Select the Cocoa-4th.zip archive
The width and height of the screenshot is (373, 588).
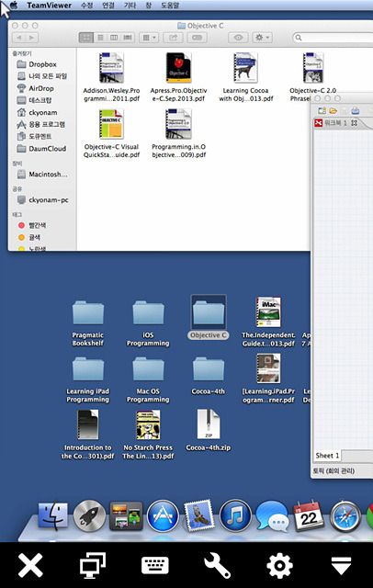tap(209, 431)
